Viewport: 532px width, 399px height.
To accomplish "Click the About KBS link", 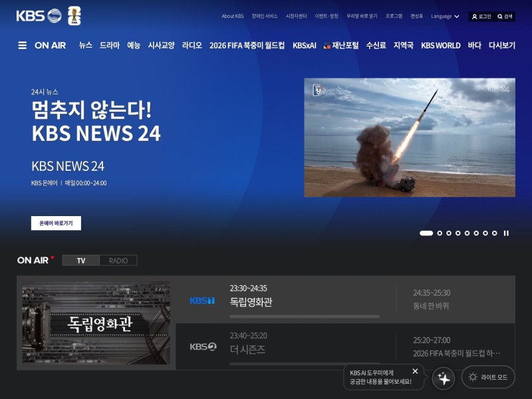I will [x=233, y=16].
